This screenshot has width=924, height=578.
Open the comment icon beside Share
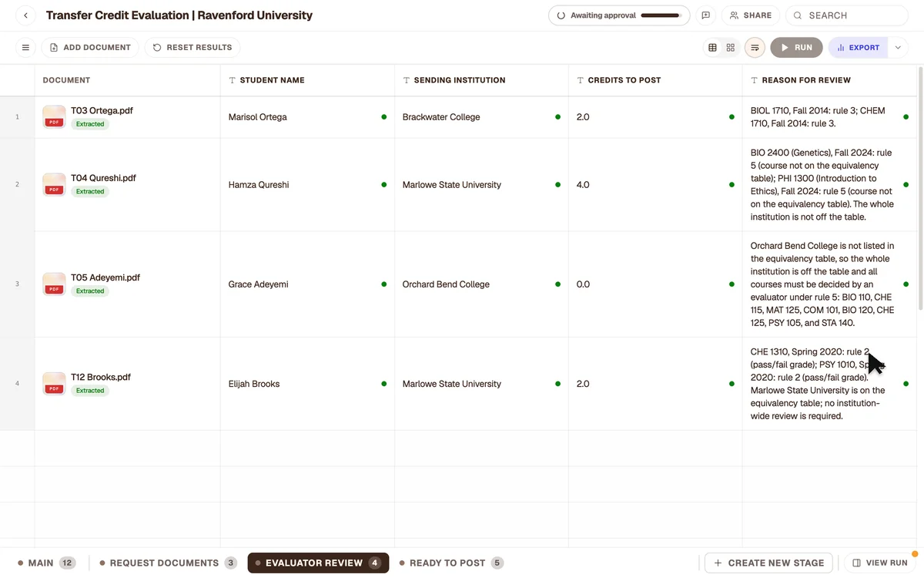705,15
